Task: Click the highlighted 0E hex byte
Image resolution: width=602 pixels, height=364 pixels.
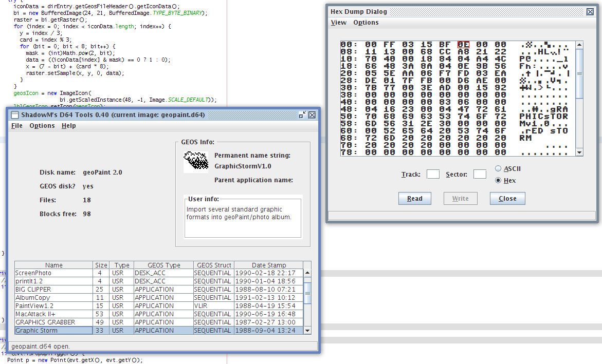Action: (463, 45)
